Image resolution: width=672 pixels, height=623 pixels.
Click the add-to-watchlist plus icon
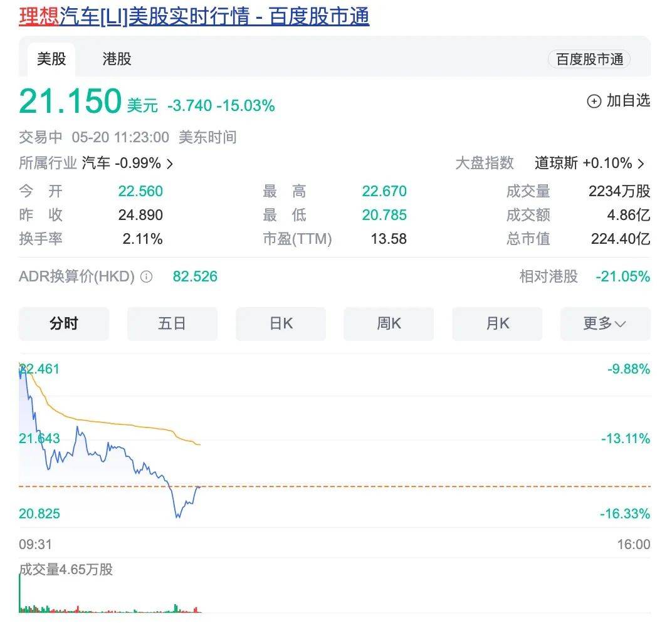click(x=593, y=101)
